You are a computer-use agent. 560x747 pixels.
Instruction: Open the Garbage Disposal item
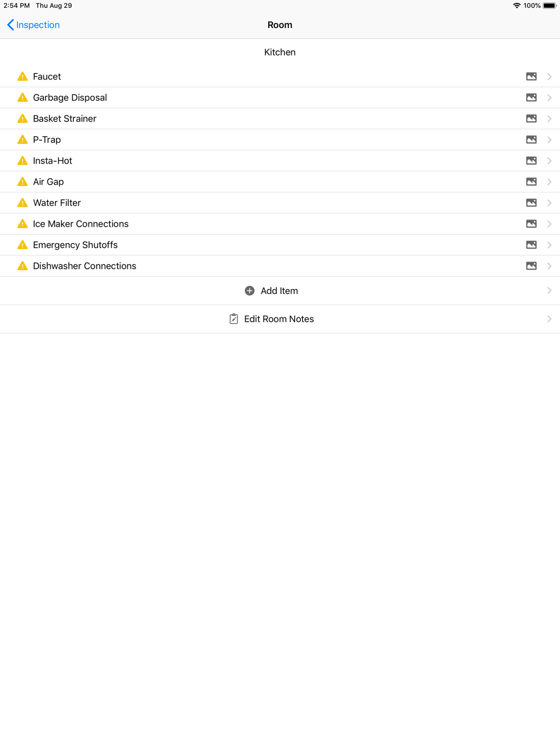click(x=280, y=97)
